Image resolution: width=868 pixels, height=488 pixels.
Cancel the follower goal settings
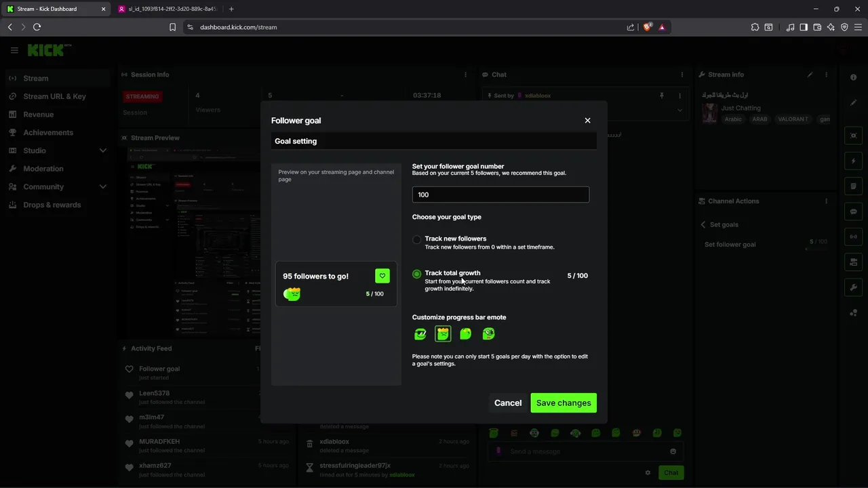[508, 403]
